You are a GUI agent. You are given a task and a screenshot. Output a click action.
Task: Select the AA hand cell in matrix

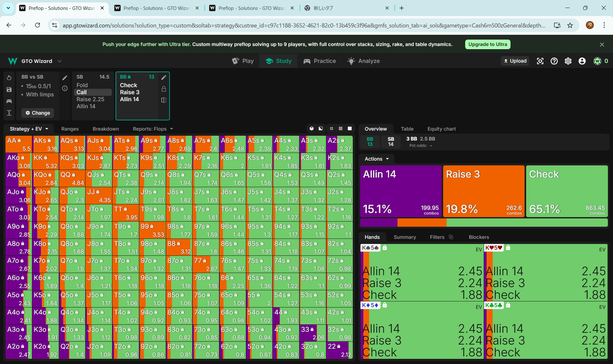(x=19, y=144)
